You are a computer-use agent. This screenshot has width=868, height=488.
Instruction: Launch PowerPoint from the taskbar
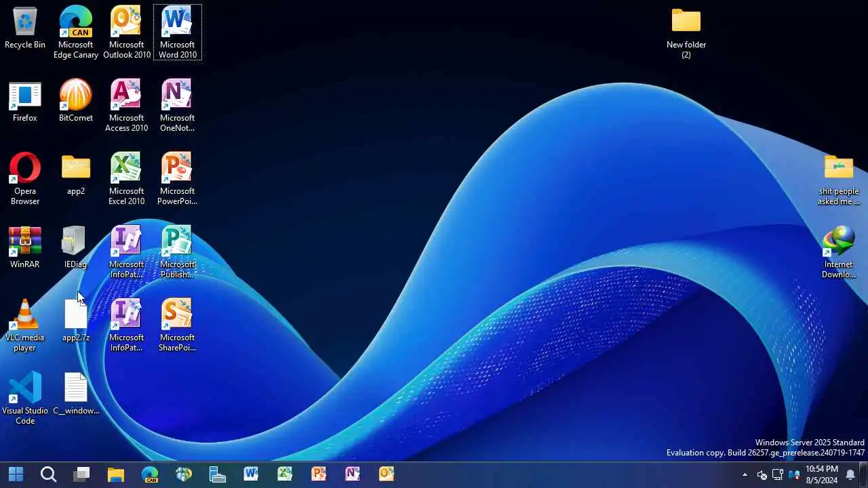click(x=319, y=474)
